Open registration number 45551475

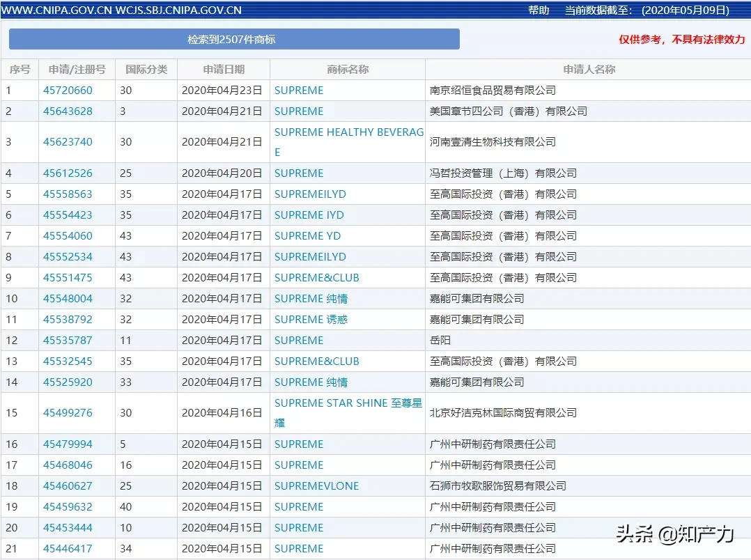pos(68,277)
